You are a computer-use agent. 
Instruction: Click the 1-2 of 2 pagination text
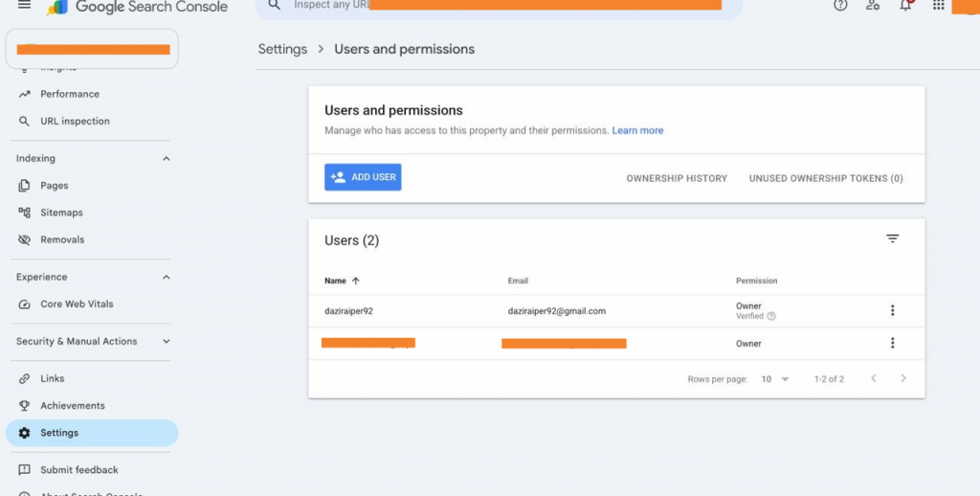(x=829, y=379)
